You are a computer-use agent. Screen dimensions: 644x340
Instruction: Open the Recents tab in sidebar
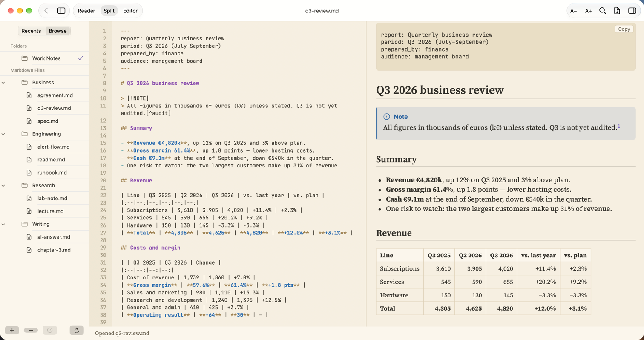31,31
